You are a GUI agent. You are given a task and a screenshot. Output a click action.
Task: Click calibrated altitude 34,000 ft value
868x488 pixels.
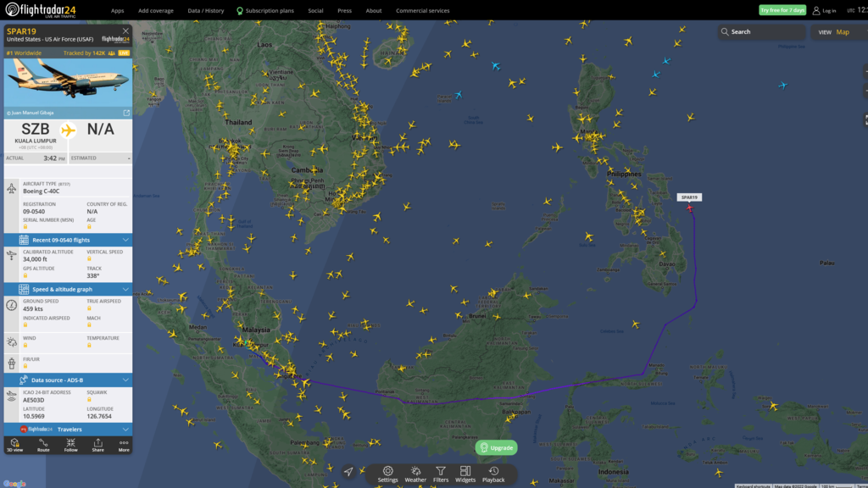click(35, 259)
